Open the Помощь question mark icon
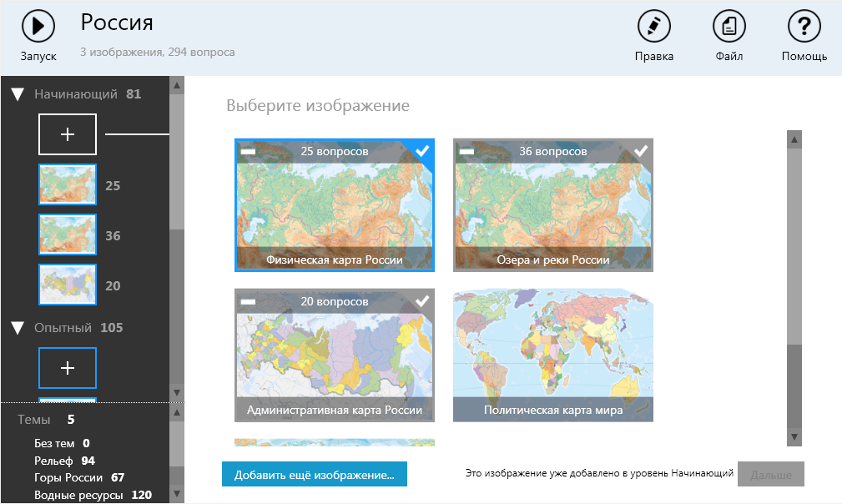This screenshot has height=504, width=842. [x=804, y=26]
